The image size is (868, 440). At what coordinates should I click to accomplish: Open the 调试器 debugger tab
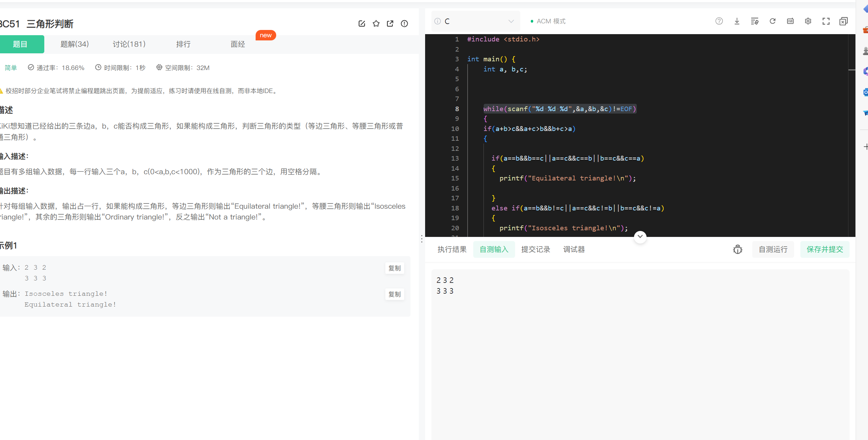574,249
